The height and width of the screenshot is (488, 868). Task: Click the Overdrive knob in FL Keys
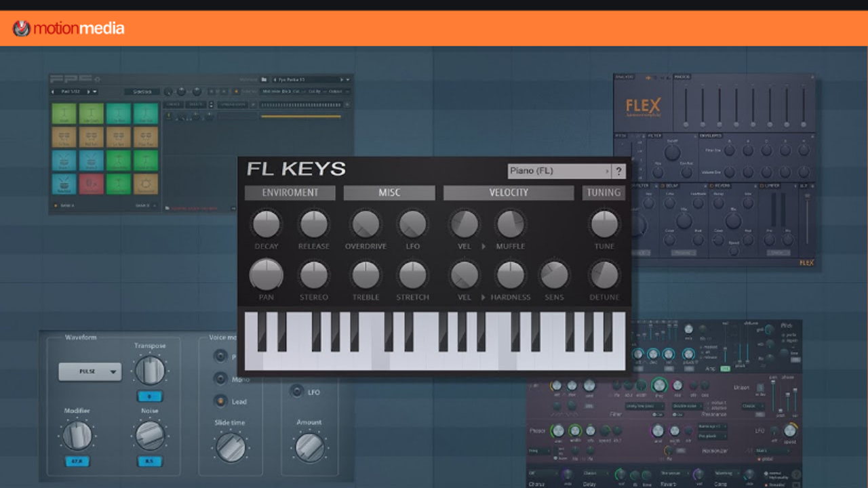[x=366, y=224]
